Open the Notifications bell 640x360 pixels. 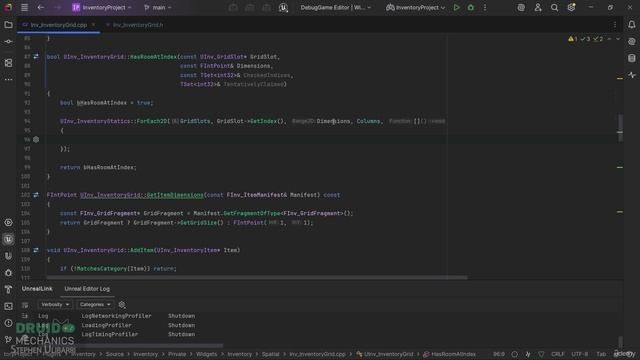(x=632, y=25)
